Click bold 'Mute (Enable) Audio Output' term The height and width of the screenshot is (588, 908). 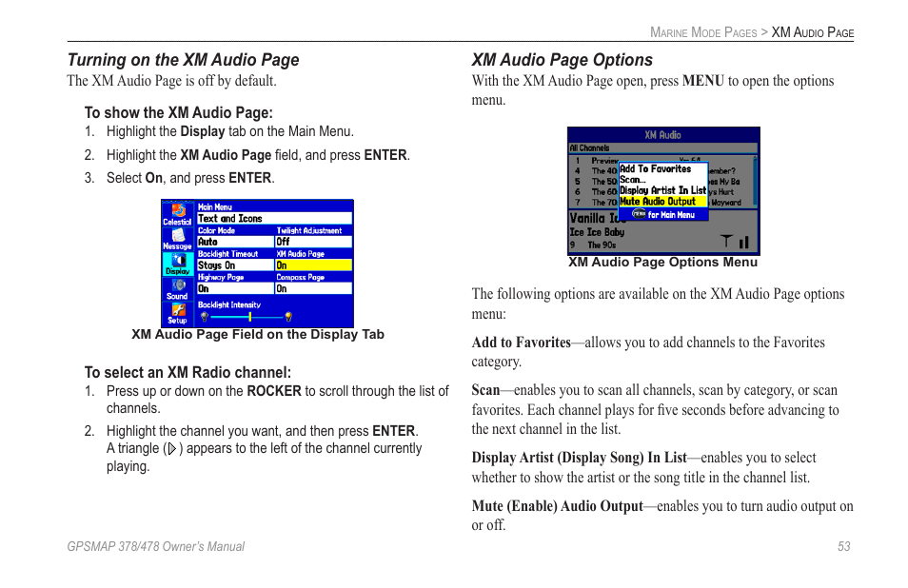557,506
